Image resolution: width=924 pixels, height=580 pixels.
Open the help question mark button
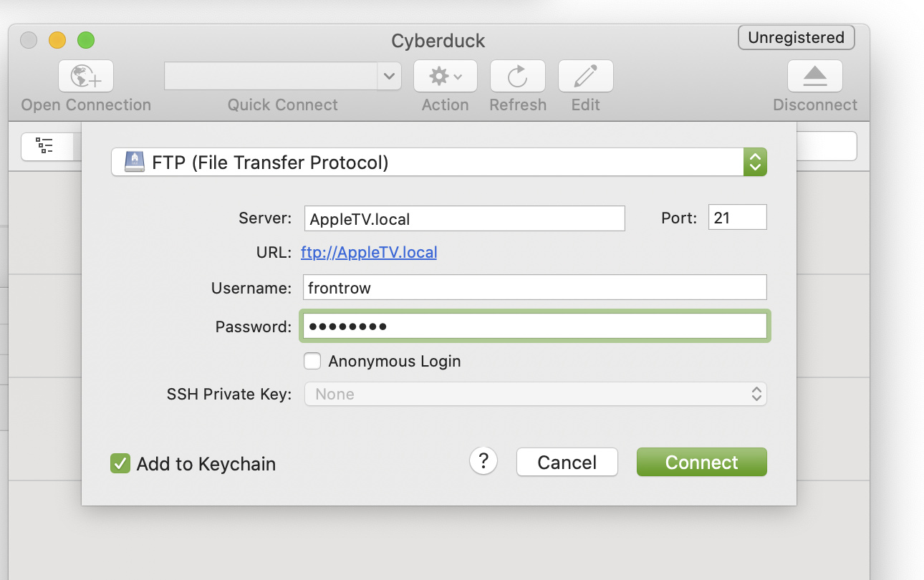coord(483,461)
